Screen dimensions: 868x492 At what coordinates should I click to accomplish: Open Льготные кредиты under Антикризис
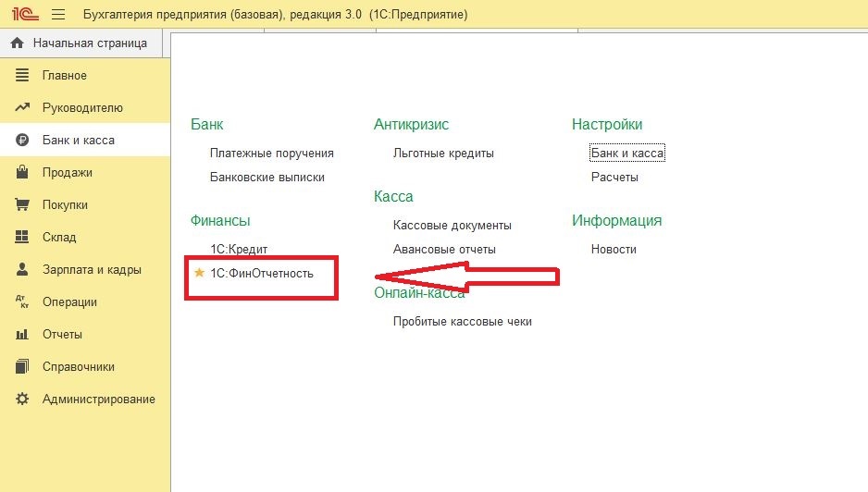coord(443,153)
